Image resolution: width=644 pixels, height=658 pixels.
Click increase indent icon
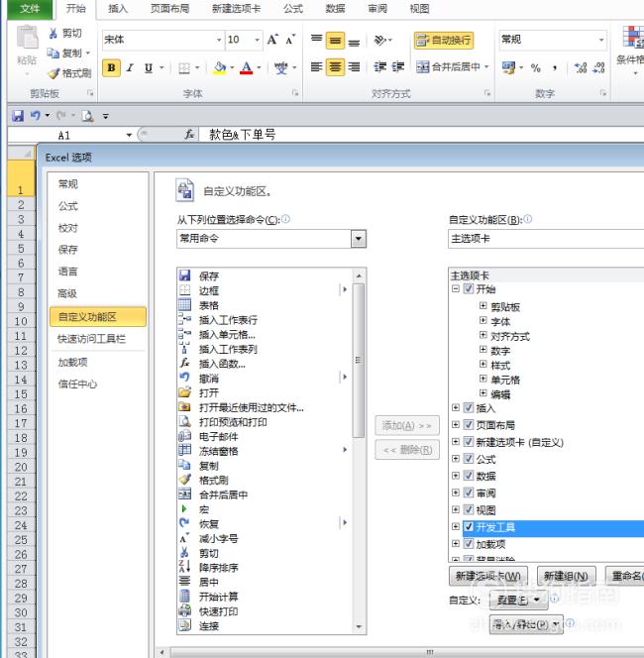pyautogui.click(x=398, y=66)
